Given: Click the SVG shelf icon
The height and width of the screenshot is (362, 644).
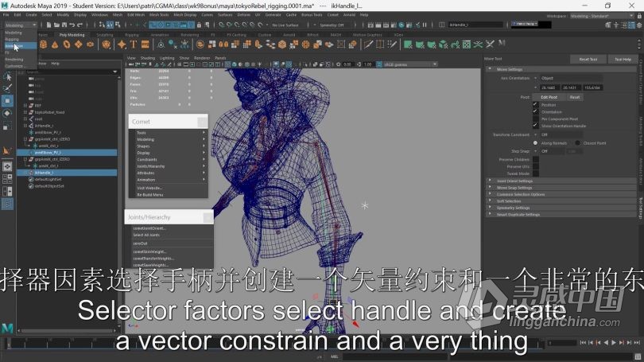Looking at the screenshot, I should tap(145, 45).
